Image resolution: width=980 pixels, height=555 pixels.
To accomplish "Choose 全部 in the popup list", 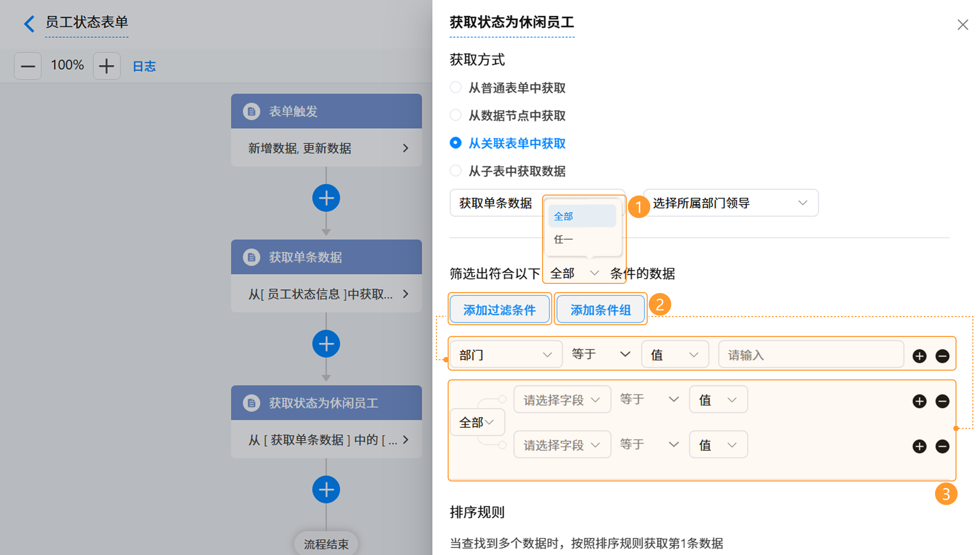I will pyautogui.click(x=582, y=216).
